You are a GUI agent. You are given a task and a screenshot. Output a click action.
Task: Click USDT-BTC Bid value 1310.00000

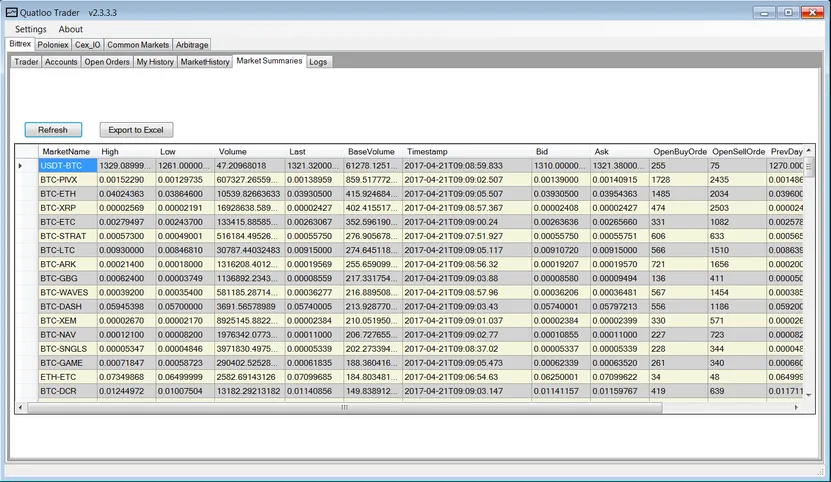(561, 166)
